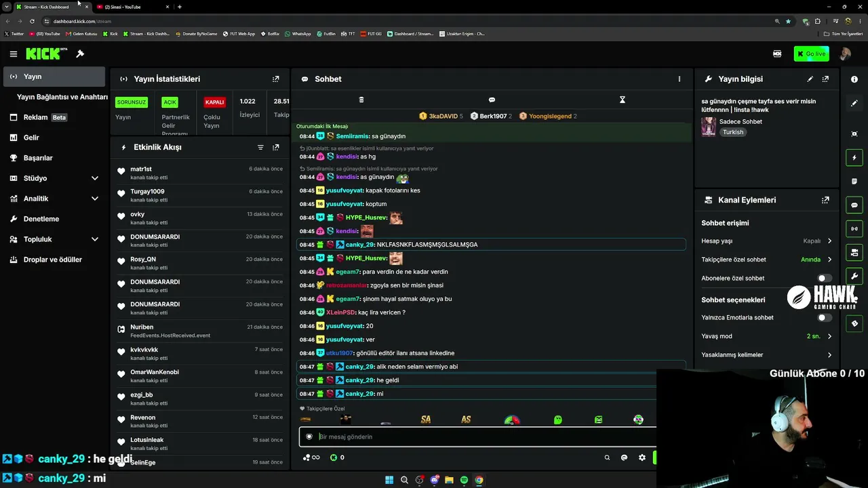
Task: Click 3kaDAVID in top gifters row
Action: pos(441,116)
